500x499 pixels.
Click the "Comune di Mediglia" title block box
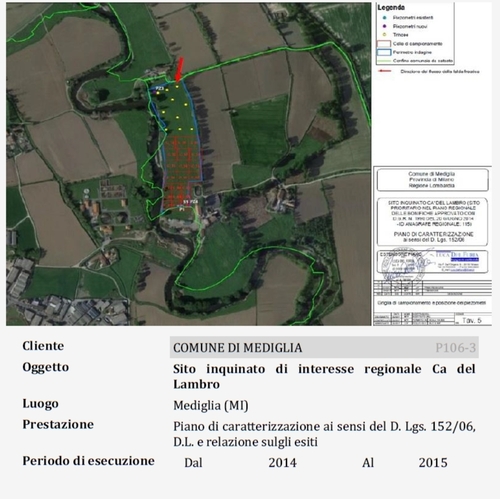click(x=432, y=180)
